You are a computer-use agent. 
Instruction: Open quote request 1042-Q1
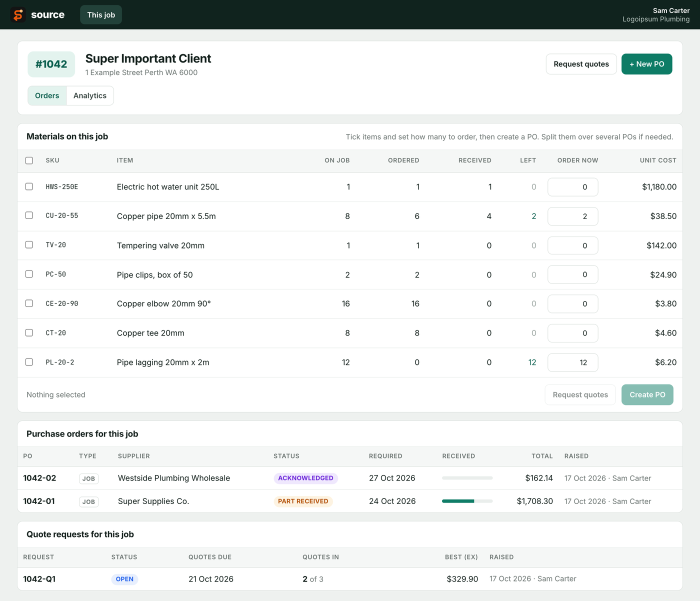pyautogui.click(x=39, y=579)
